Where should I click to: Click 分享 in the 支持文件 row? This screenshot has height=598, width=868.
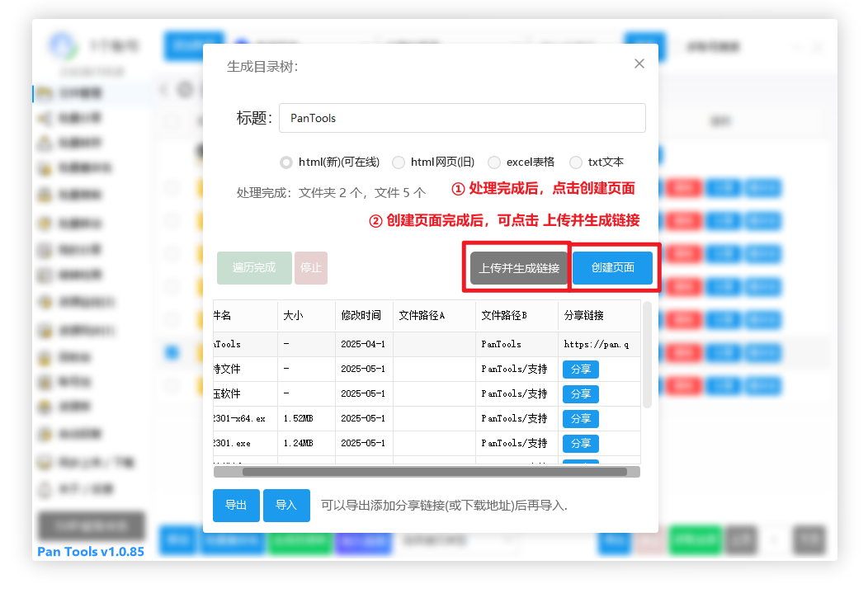pyautogui.click(x=581, y=369)
